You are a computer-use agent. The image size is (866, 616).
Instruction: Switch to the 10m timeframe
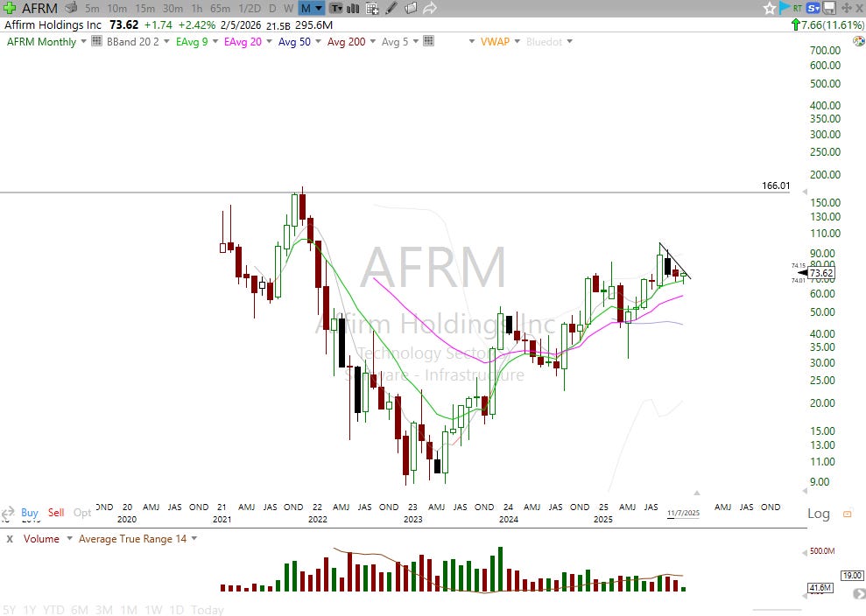pos(117,8)
